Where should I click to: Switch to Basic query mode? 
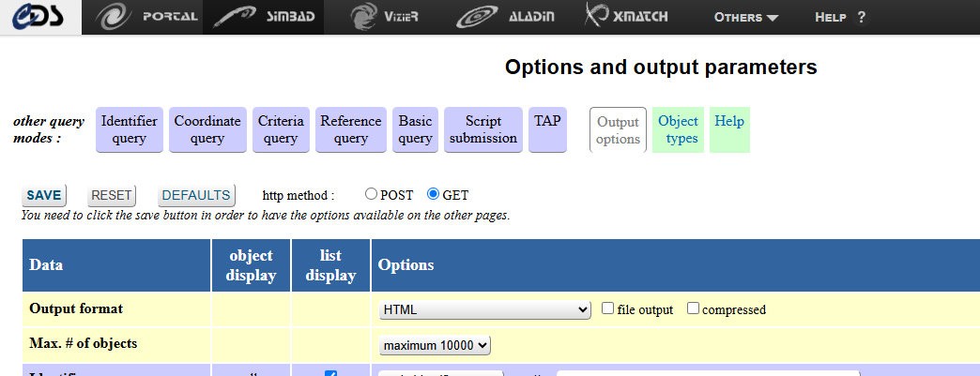point(416,129)
